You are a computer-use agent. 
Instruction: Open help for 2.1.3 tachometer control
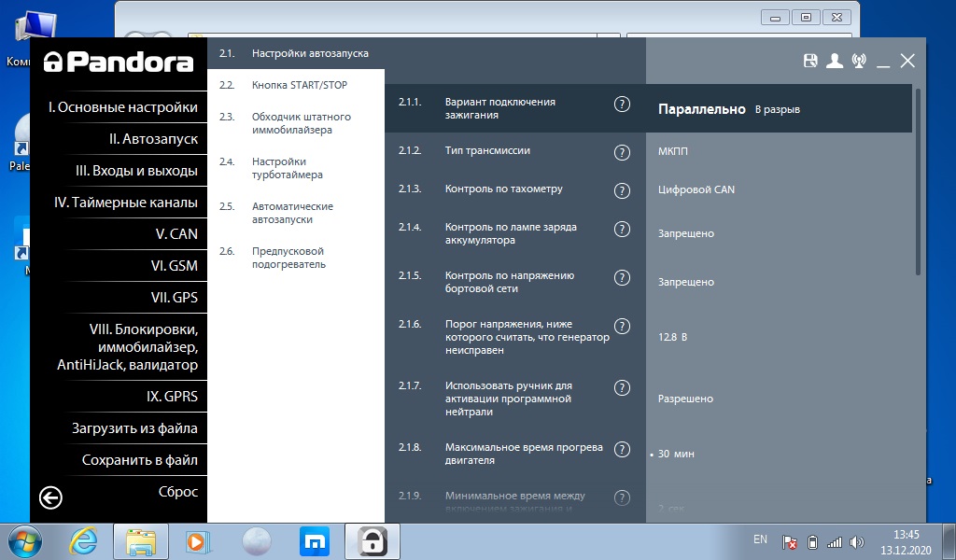click(x=622, y=189)
